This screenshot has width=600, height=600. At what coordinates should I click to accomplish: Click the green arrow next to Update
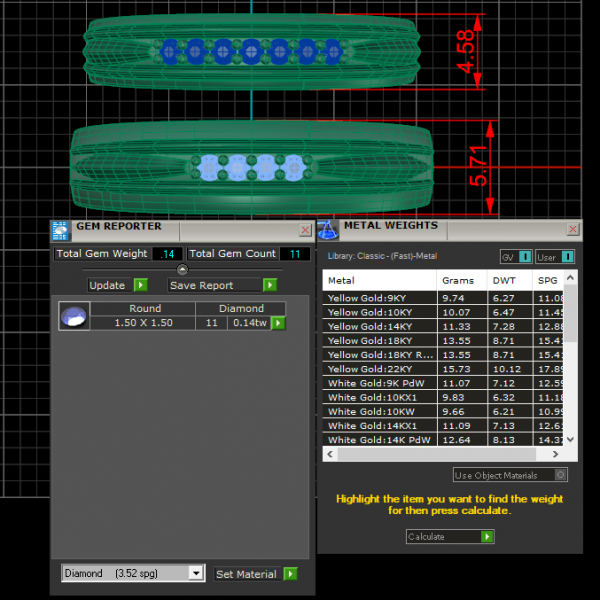tap(141, 285)
